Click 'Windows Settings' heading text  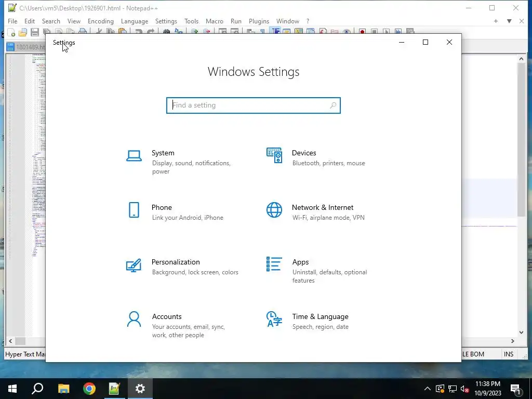(x=254, y=72)
